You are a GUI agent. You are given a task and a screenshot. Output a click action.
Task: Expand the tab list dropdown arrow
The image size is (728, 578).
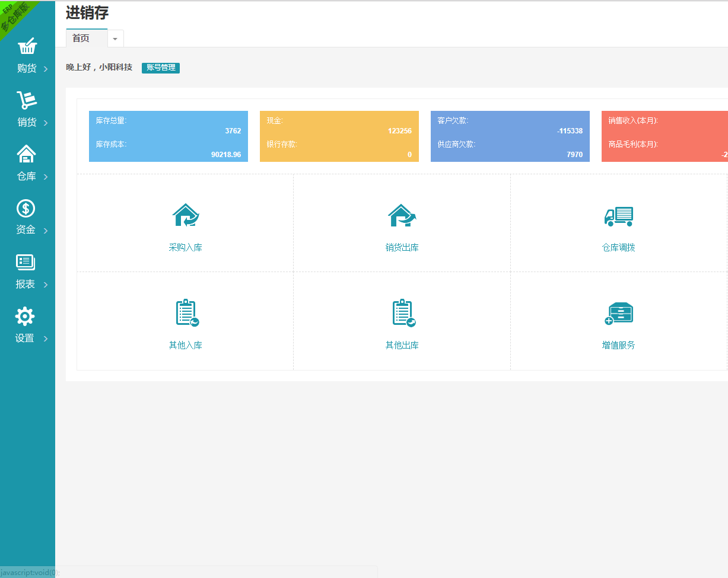pos(115,39)
